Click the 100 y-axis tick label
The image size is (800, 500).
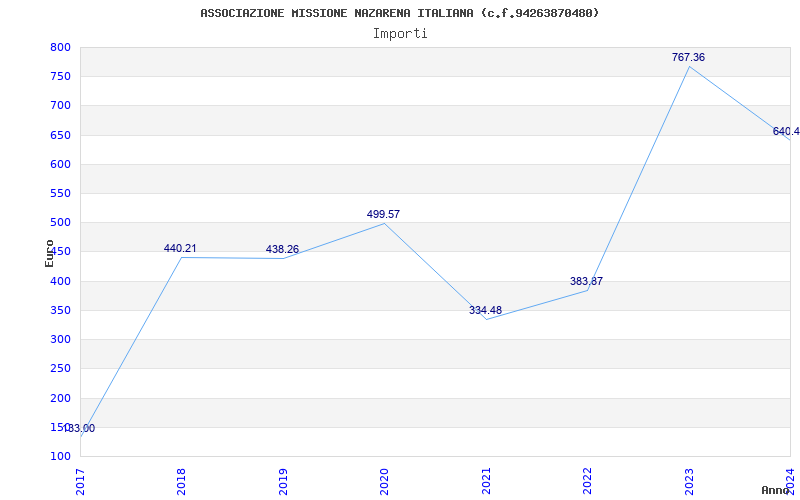(60, 456)
